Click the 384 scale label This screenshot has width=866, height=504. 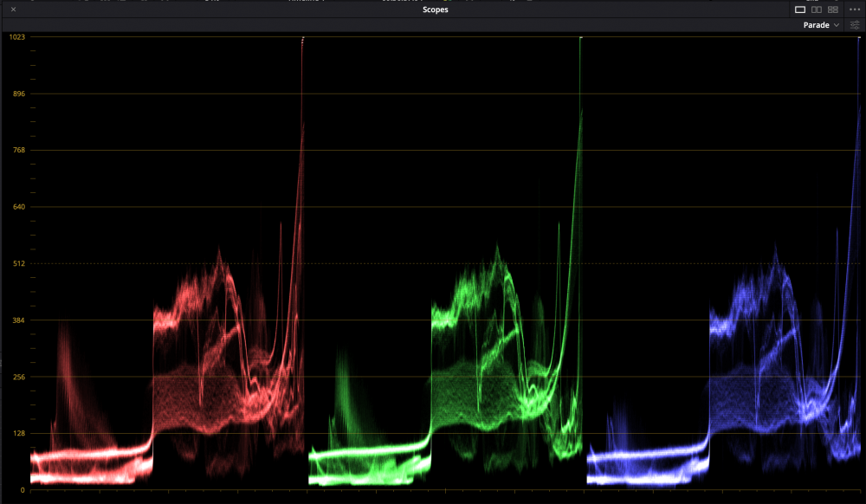coord(17,320)
